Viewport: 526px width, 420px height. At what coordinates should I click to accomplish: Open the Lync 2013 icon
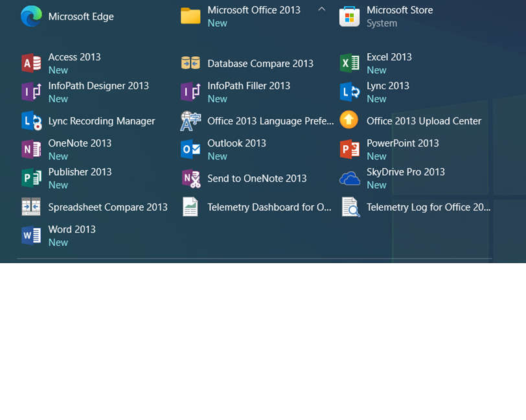(350, 92)
